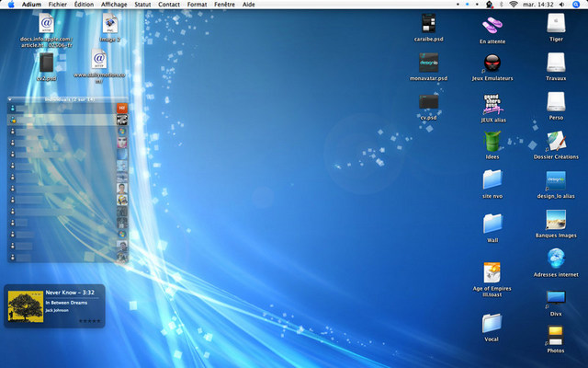The image size is (588, 368).
Task: Open the Tiger hard drive
Action: (x=556, y=23)
